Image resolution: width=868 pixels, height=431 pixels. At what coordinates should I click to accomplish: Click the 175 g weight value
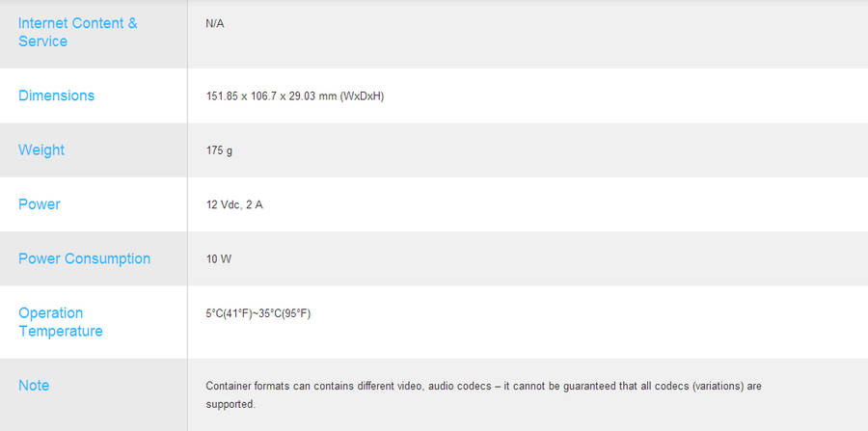pos(219,150)
